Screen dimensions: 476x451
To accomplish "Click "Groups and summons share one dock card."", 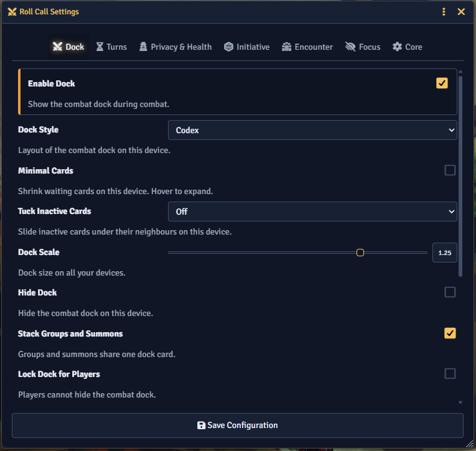I will pyautogui.click(x=96, y=354).
